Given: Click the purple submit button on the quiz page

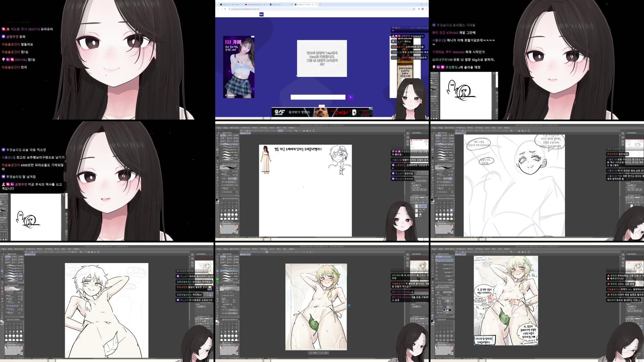Looking at the screenshot, I should [x=351, y=97].
